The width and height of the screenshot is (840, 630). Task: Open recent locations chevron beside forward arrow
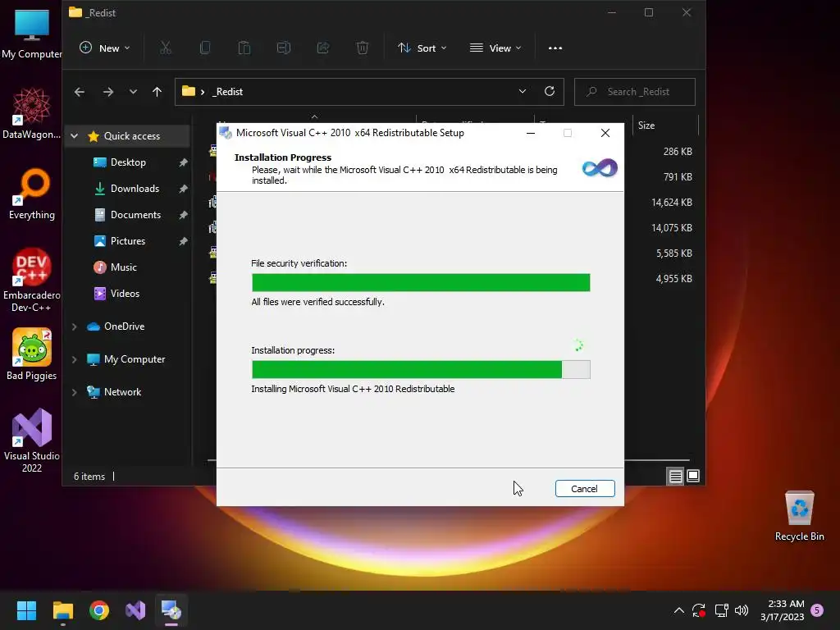click(133, 92)
